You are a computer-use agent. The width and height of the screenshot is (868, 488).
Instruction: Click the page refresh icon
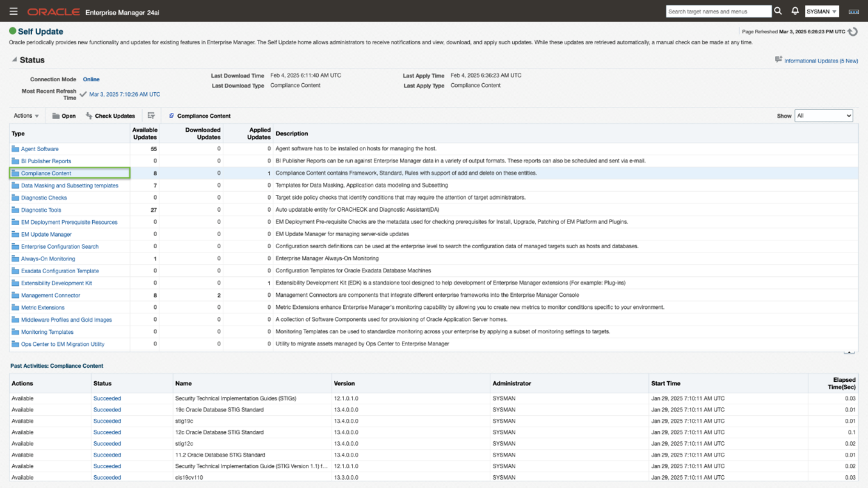coord(853,32)
